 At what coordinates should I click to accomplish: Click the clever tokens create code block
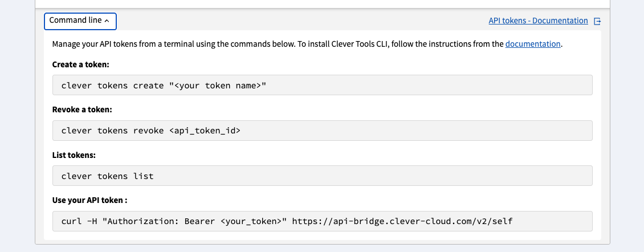pyautogui.click(x=322, y=85)
